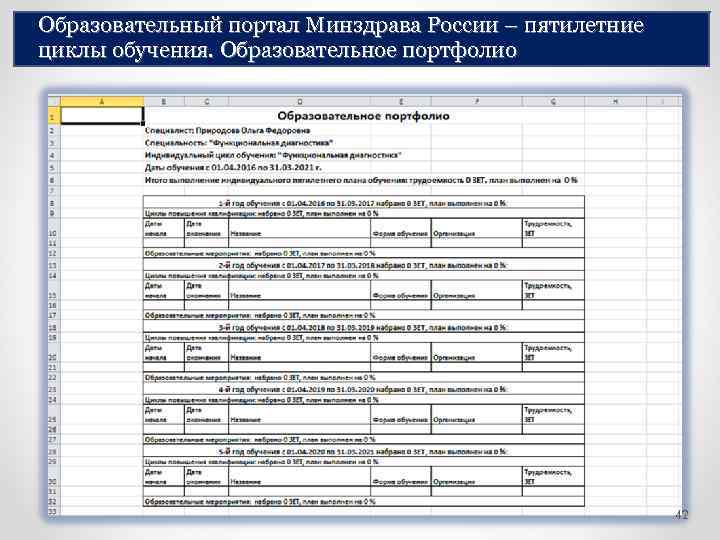Select column B header
Image resolution: width=720 pixels, height=540 pixels.
164,101
